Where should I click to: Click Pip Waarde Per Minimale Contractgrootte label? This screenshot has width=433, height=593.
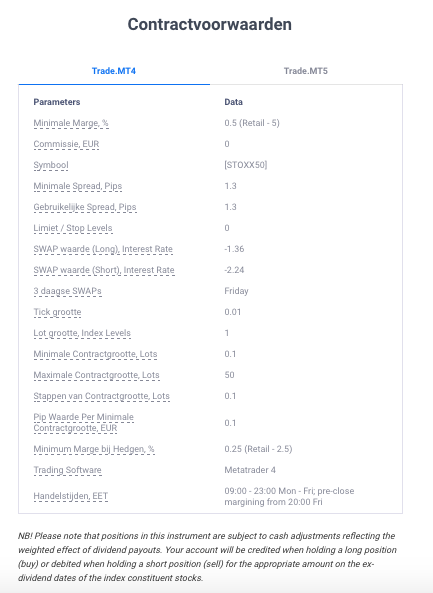click(x=84, y=422)
